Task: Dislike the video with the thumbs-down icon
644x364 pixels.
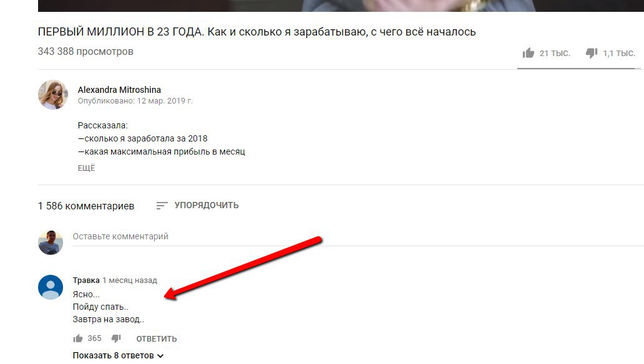Action: [592, 53]
